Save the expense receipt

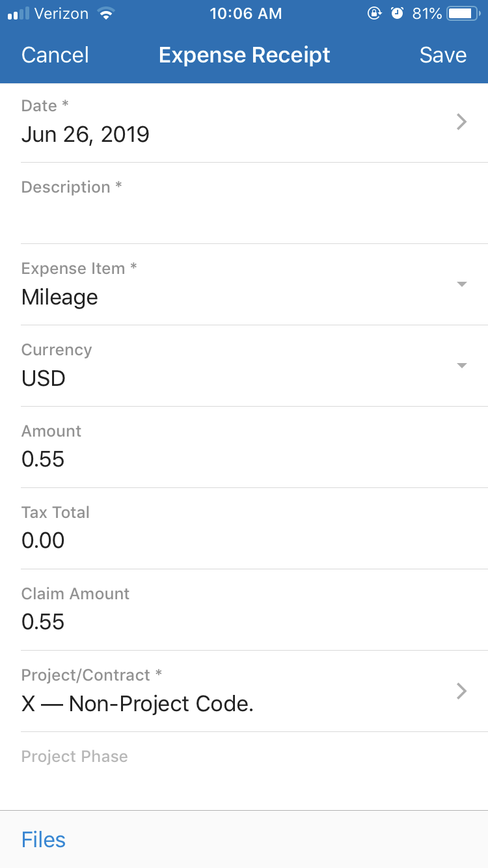[x=442, y=55]
